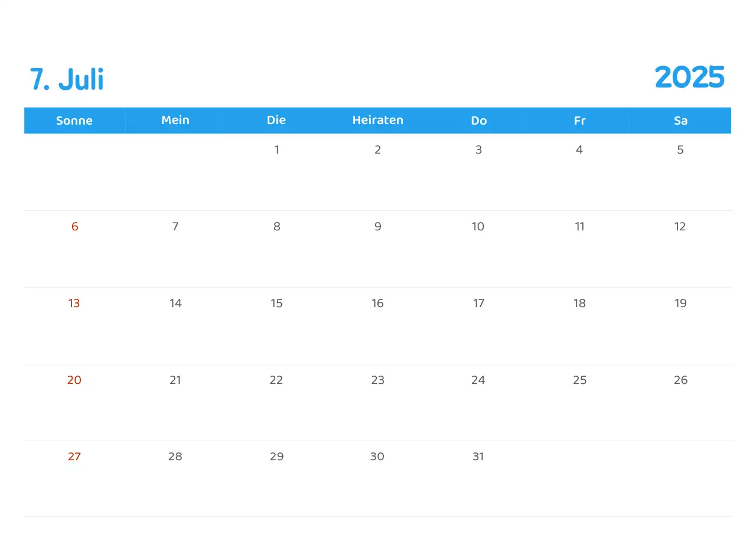Click the red Sunday date 6

pyautogui.click(x=74, y=227)
